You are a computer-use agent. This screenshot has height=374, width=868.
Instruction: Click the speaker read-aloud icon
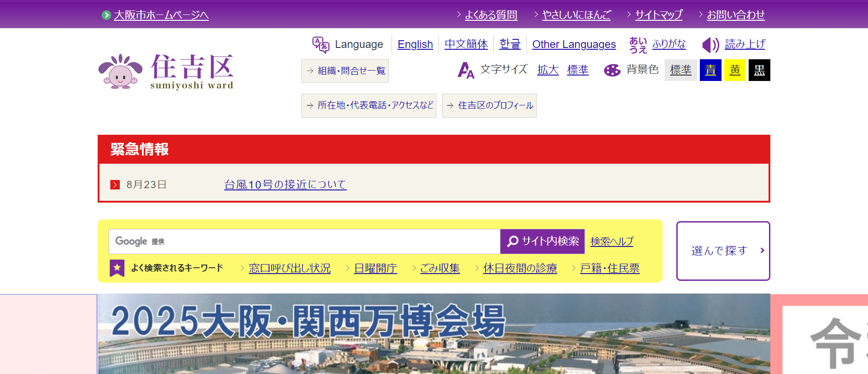(710, 45)
